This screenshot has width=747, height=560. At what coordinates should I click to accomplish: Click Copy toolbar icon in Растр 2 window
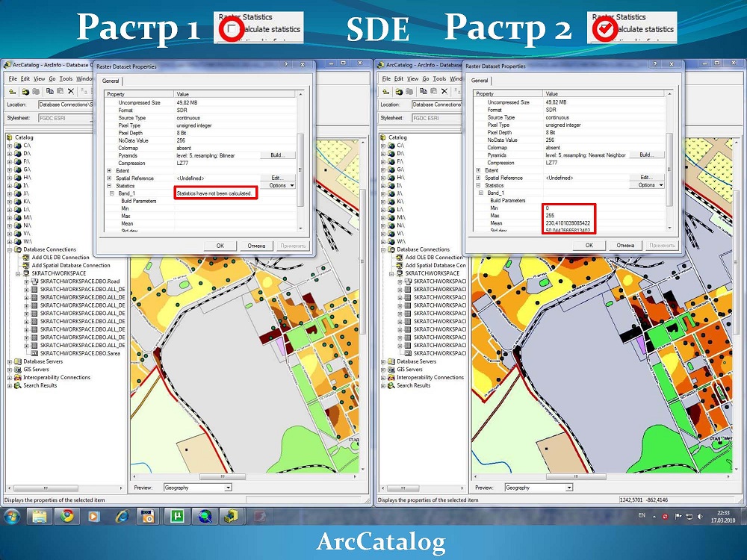coord(423,91)
